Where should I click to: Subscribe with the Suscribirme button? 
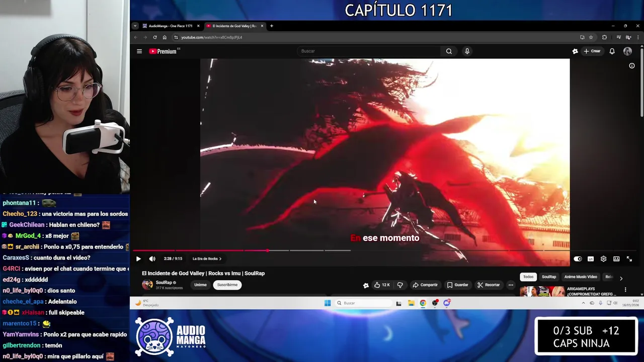tap(227, 285)
